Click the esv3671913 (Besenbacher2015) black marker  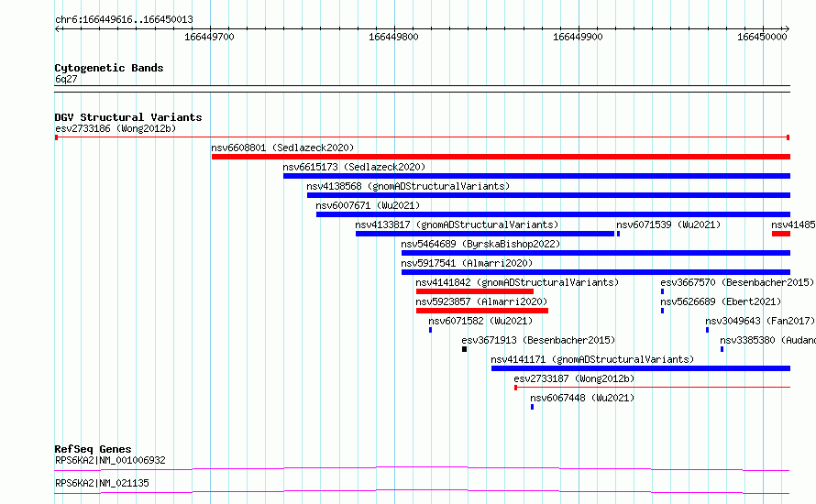coord(464,349)
